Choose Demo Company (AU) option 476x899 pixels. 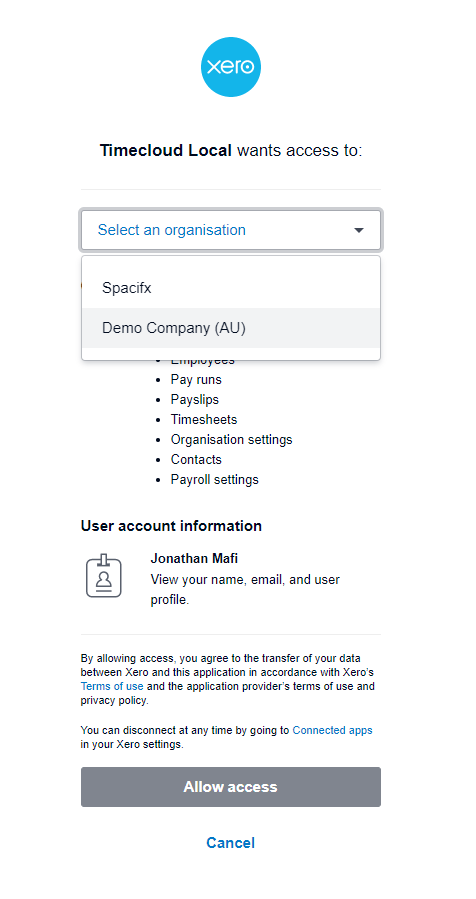[231, 328]
